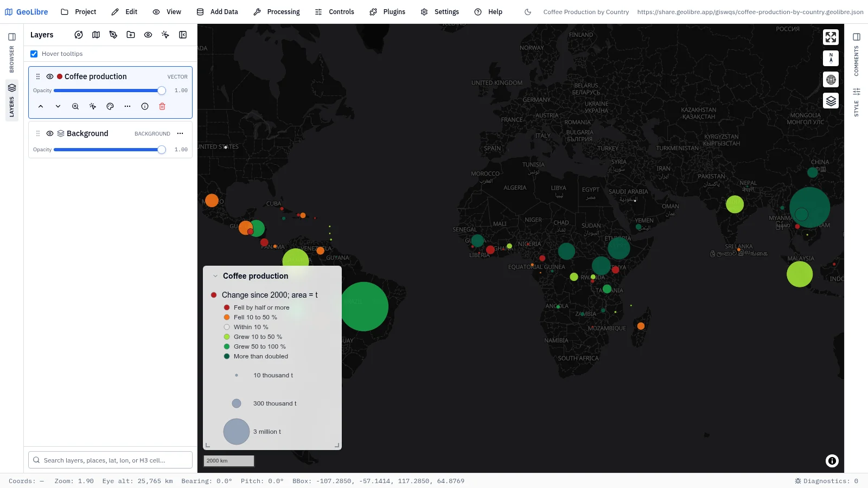The width and height of the screenshot is (868, 488).
Task: Add a new layer group folder
Action: tap(131, 35)
